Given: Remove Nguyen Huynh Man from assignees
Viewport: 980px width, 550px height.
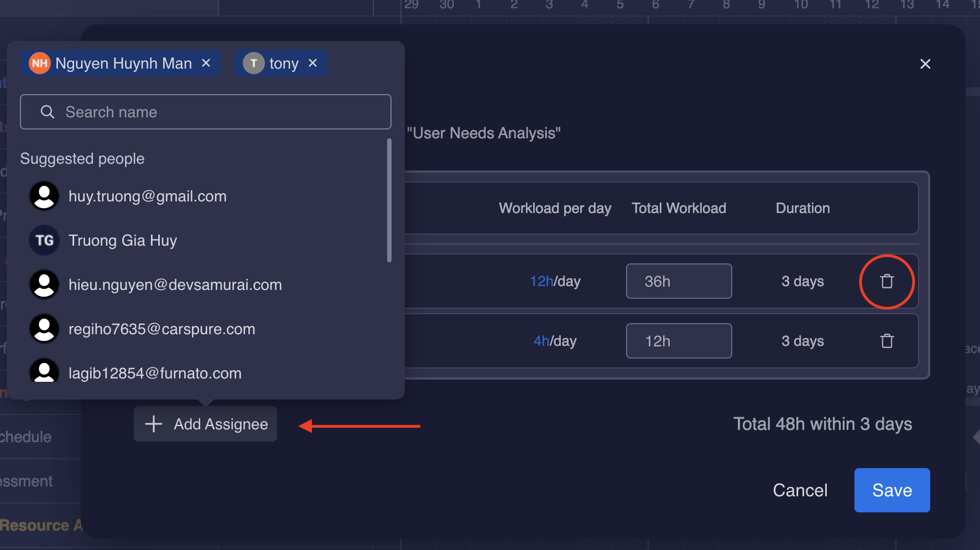Looking at the screenshot, I should (x=206, y=63).
